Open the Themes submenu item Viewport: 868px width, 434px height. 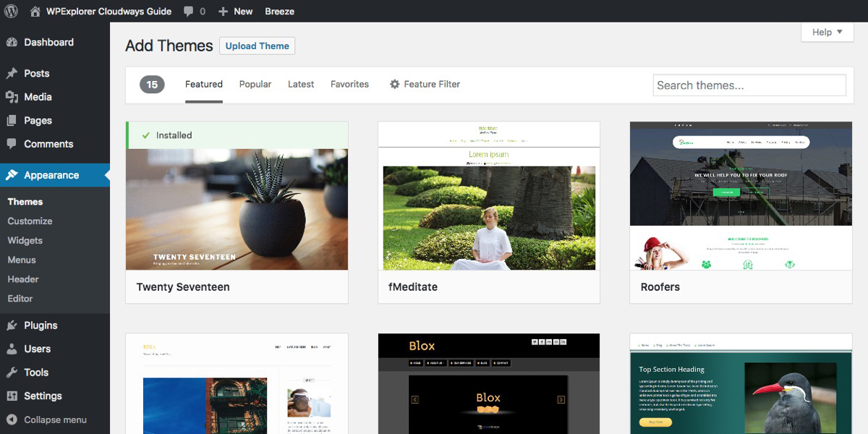point(25,202)
